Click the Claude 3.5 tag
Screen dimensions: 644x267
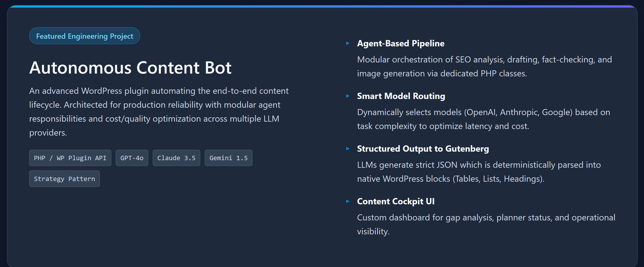176,158
